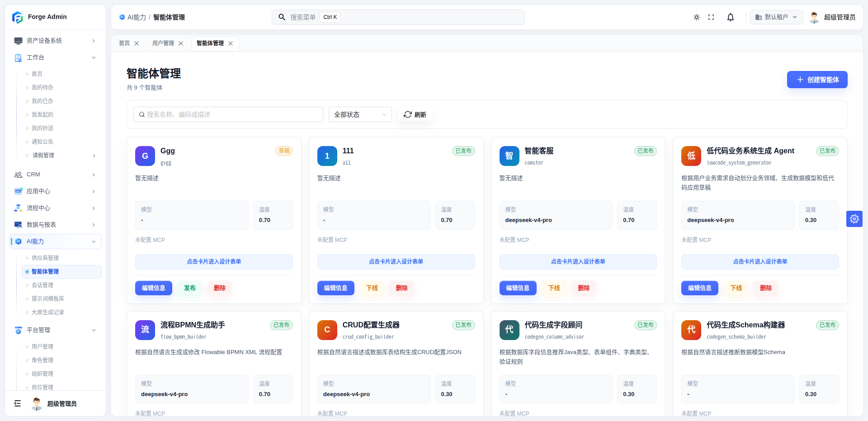Expand the 应用中心 menu

[x=94, y=191]
